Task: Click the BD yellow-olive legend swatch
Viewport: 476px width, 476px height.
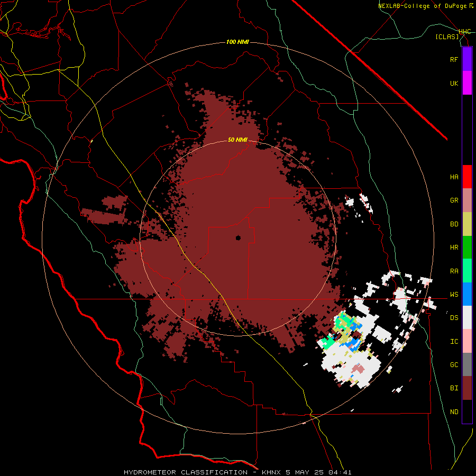Action: coord(467,224)
